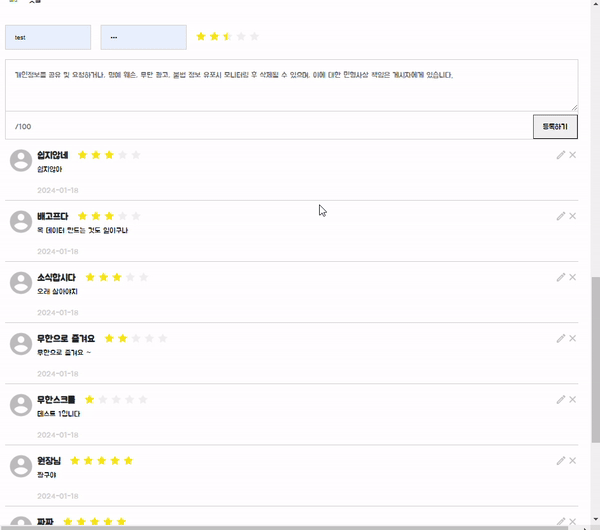Click the 무한으로 즐겨요 user avatar
This screenshot has height=530, width=600.
coord(21,344)
